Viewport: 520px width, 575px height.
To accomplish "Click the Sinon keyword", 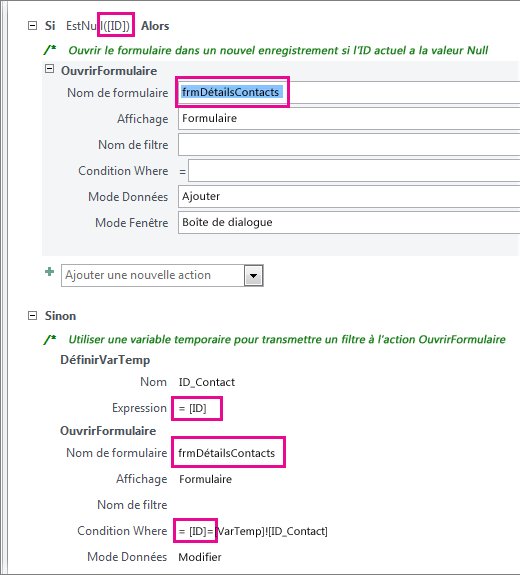I will tap(60, 316).
